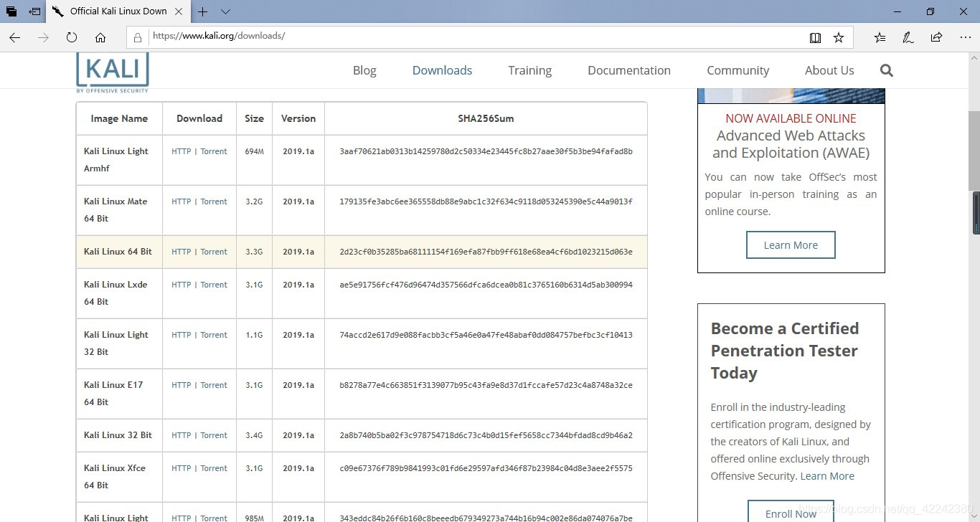Click Learn More link in certification text

(x=827, y=476)
